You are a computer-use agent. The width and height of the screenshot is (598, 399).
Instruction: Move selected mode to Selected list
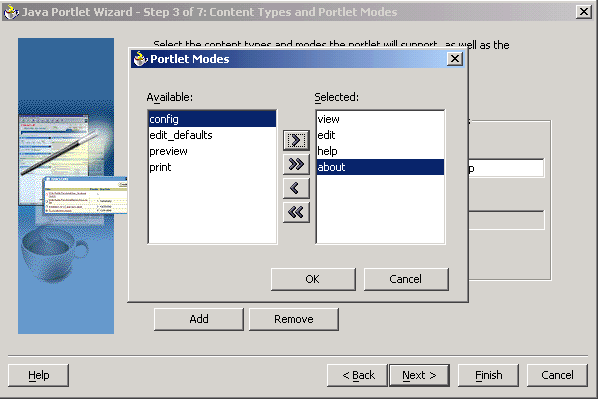[x=296, y=140]
